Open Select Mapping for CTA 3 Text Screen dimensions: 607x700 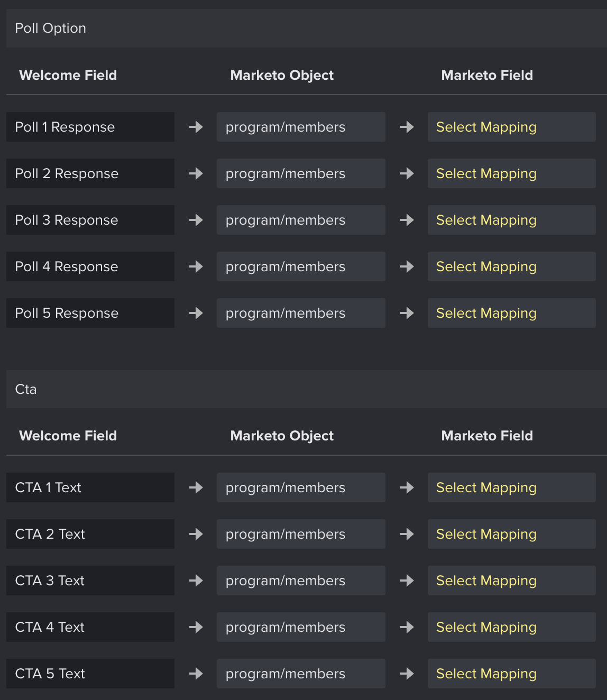tap(511, 581)
